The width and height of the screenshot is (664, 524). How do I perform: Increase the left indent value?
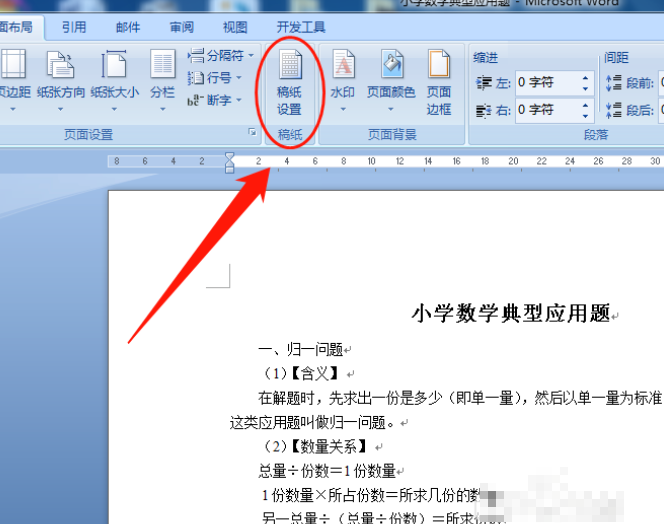tap(586, 78)
